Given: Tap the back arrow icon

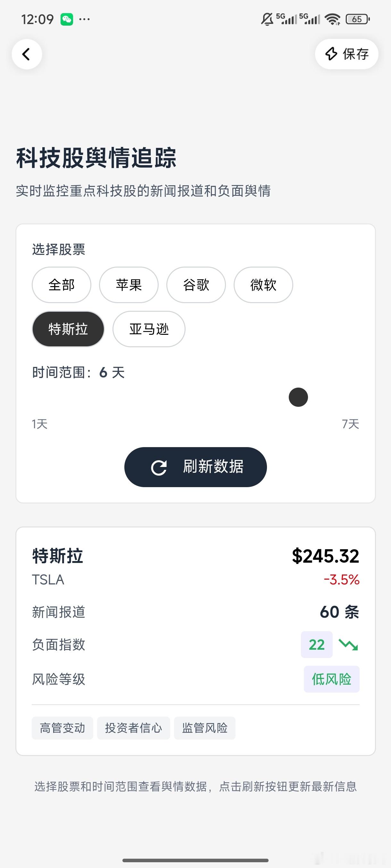Looking at the screenshot, I should coord(27,54).
